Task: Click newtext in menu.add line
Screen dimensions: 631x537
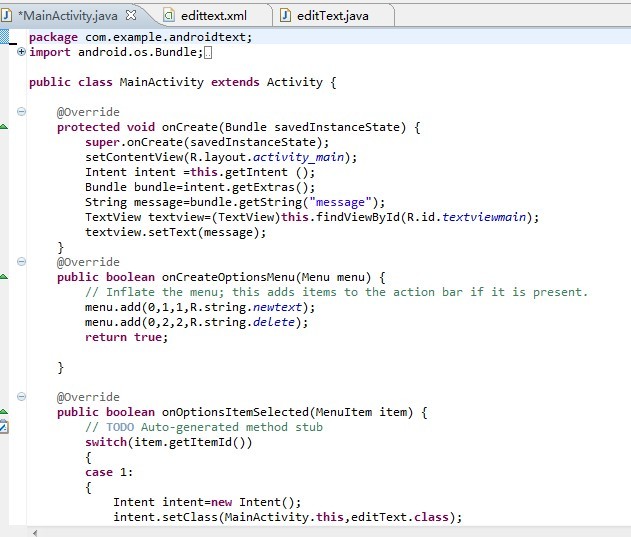Action: 277,307
